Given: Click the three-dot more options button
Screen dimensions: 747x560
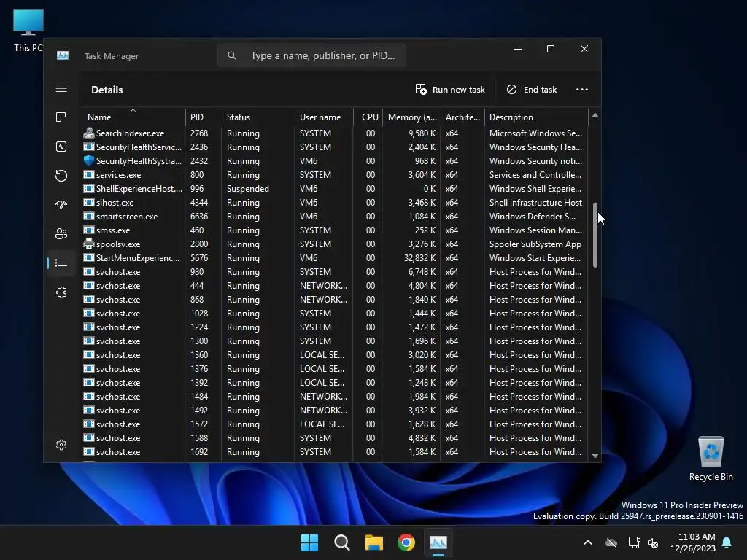Looking at the screenshot, I should coord(581,90).
